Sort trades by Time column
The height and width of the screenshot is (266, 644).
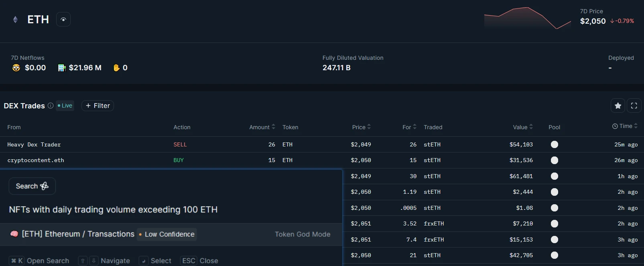click(x=625, y=126)
